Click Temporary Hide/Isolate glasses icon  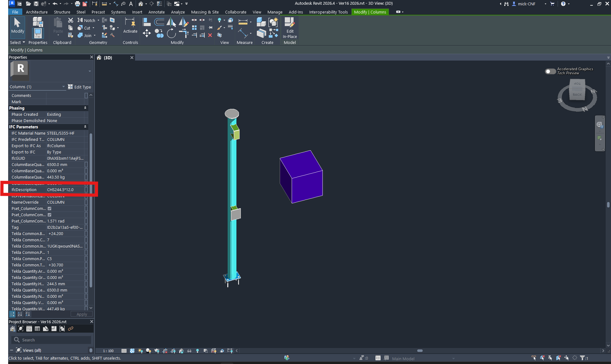click(189, 351)
